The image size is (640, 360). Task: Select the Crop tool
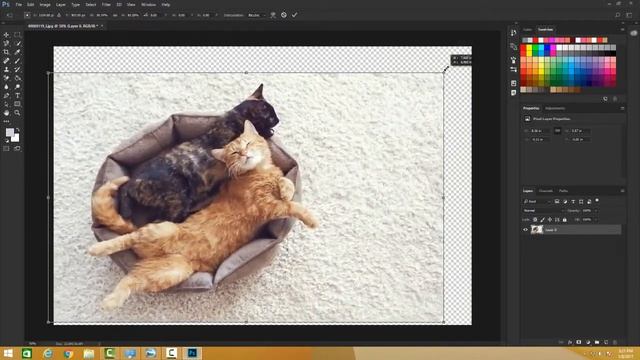coord(6,52)
